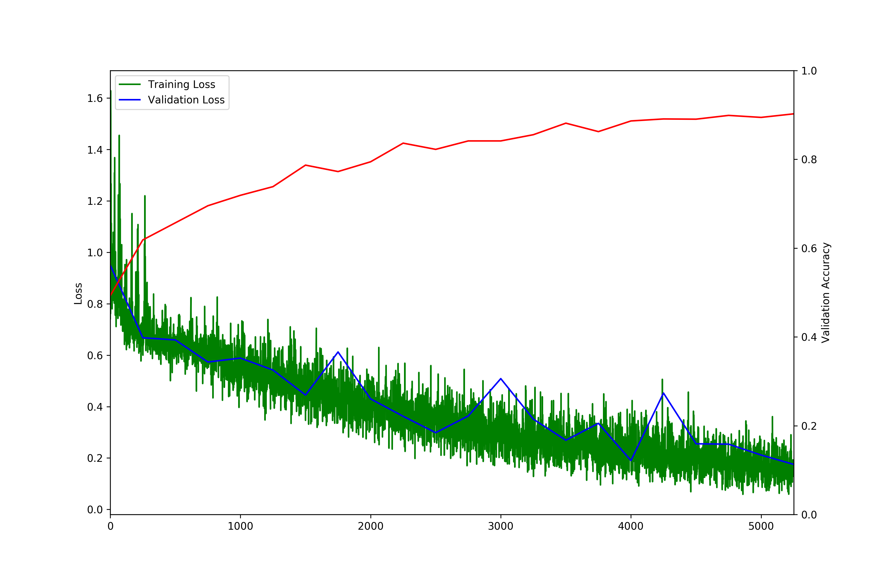882x588 pixels.
Task: Click the 1.6 left y-axis tick label
Action: tap(95, 98)
